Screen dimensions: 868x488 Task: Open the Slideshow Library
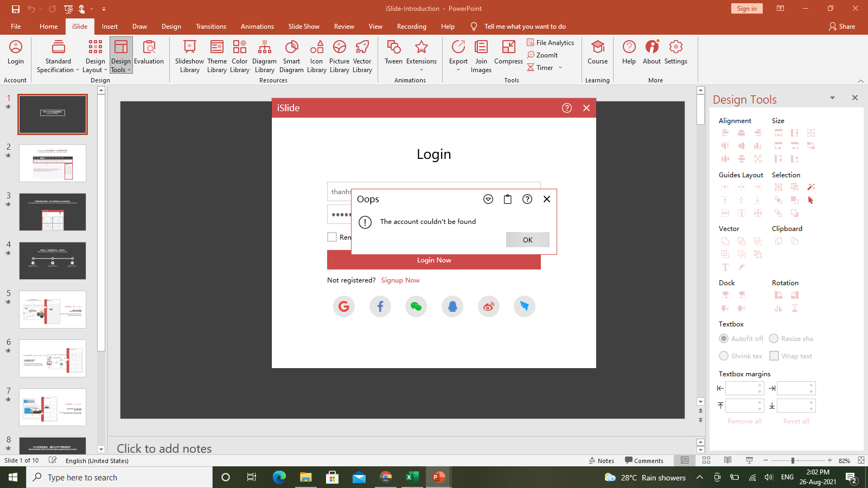(189, 56)
